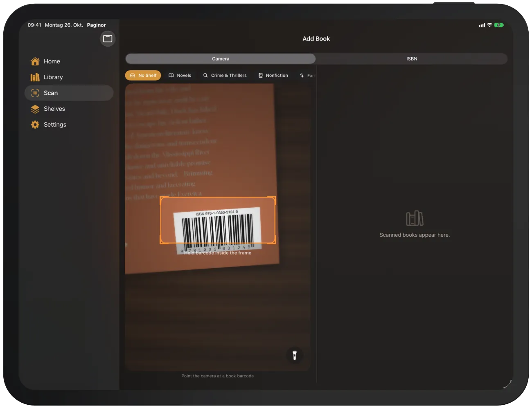Select the Novels shelf chip
The height and width of the screenshot is (408, 532).
click(180, 76)
